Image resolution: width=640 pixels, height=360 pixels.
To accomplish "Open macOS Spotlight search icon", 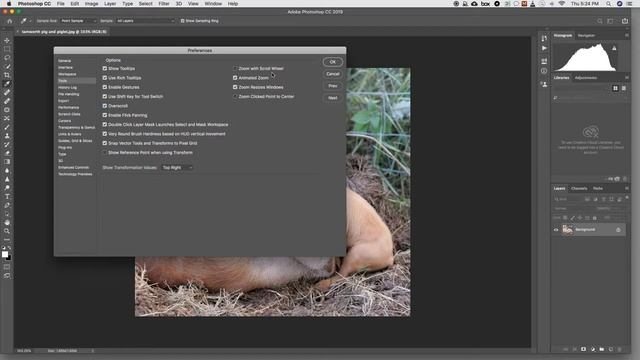I will [608, 4].
